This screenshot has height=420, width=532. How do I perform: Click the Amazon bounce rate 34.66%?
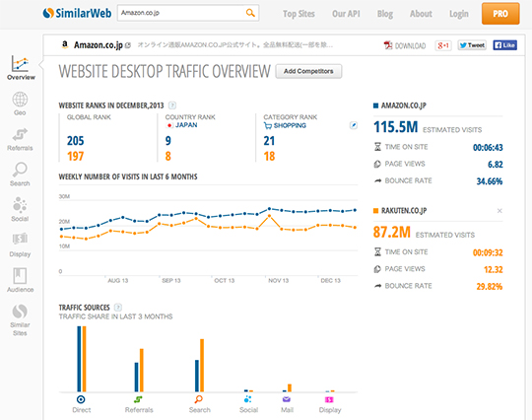point(490,181)
